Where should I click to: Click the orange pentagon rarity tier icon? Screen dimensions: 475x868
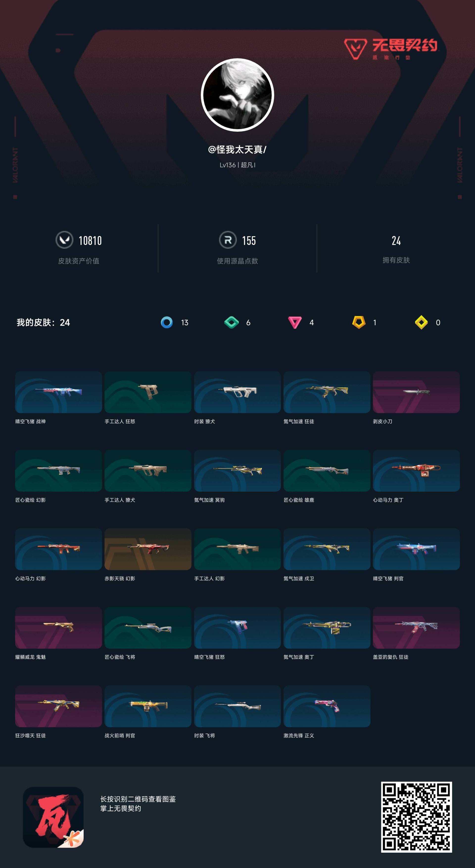coord(359,322)
